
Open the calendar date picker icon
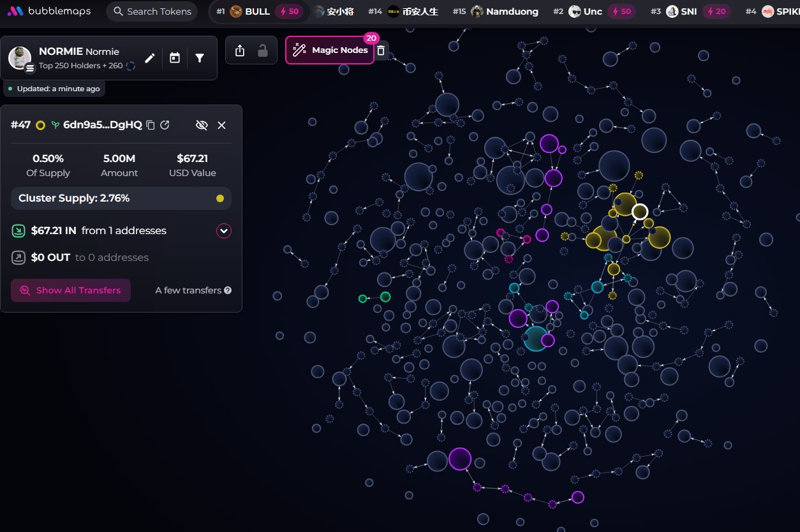tap(175, 58)
